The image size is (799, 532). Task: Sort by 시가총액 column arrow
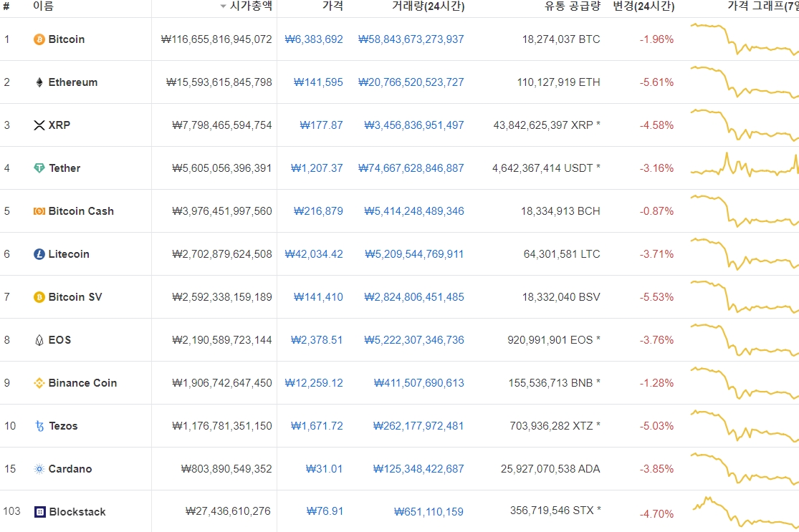click(x=223, y=6)
